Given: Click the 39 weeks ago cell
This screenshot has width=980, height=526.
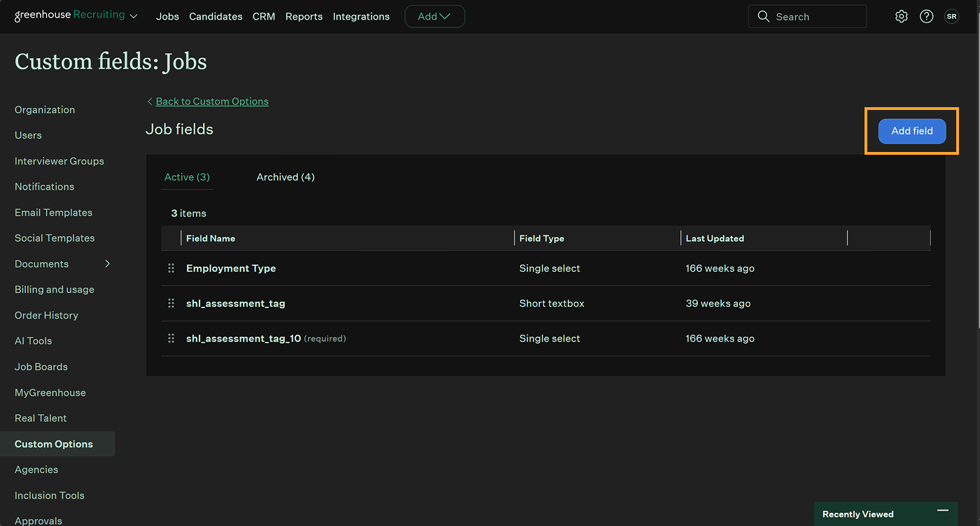Looking at the screenshot, I should [718, 303].
